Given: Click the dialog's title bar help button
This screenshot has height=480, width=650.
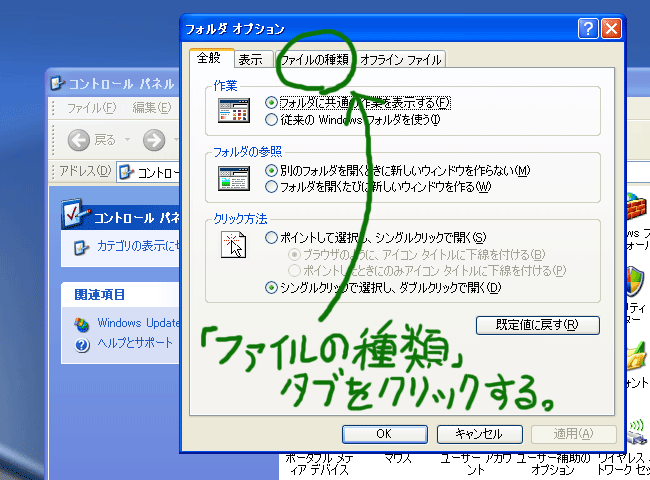Looking at the screenshot, I should 588,29.
